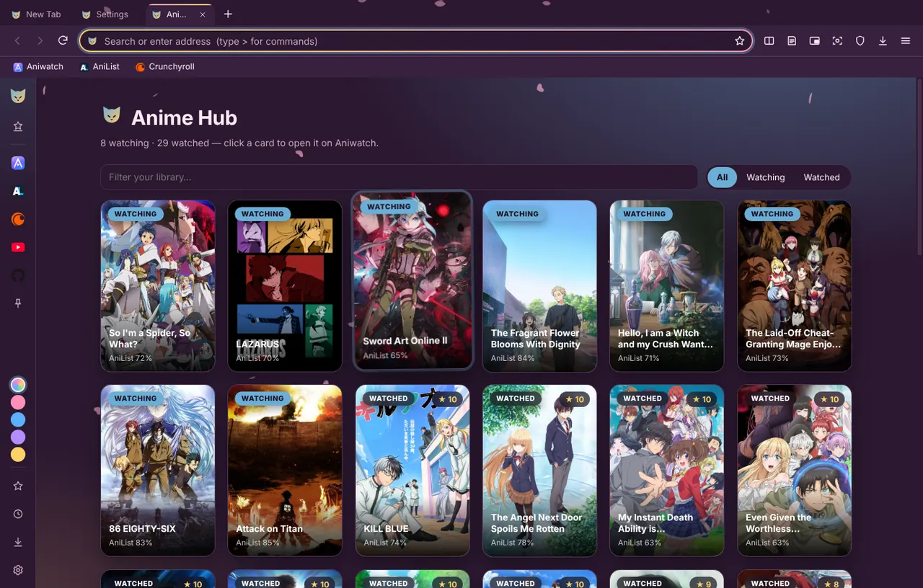Select the blue theme color swatch
Screen dimensions: 923x588
18,419
